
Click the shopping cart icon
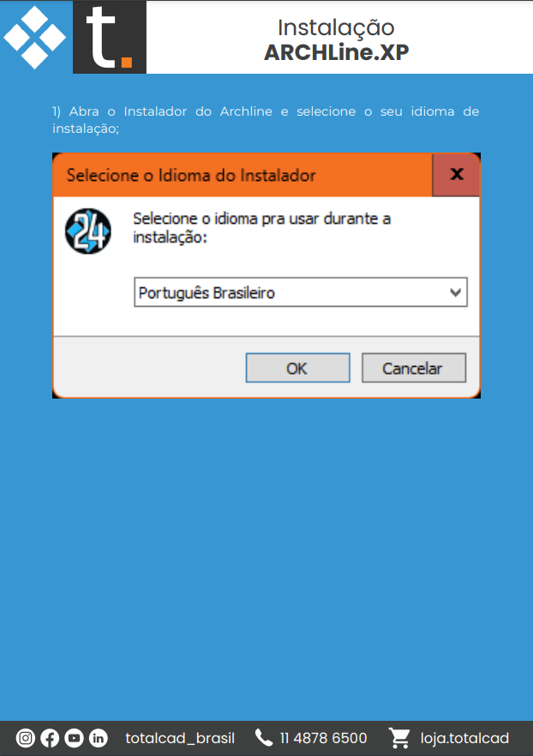[x=399, y=738]
